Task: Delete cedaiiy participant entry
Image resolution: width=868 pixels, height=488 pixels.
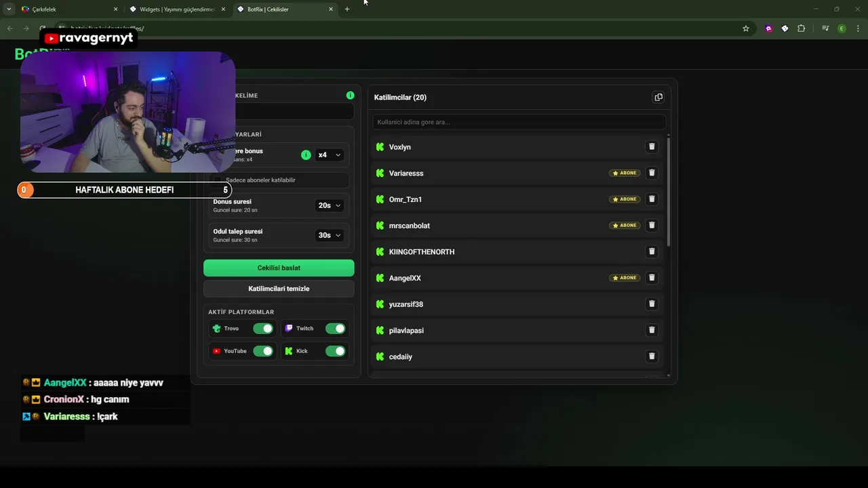Action: click(652, 357)
